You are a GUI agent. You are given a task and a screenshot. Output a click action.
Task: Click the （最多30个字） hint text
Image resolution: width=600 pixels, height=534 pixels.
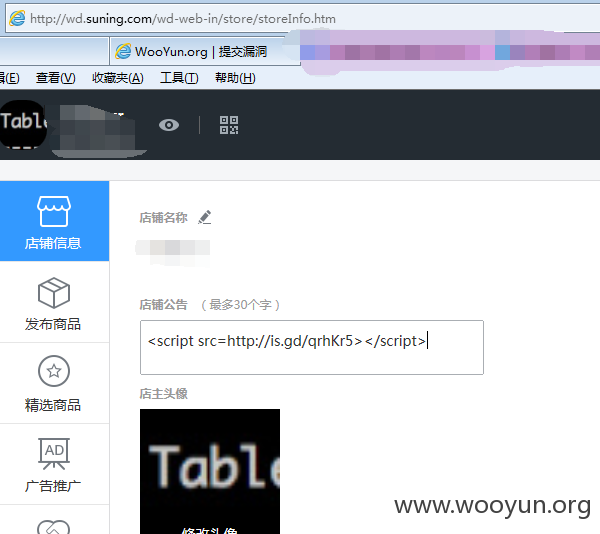241,305
